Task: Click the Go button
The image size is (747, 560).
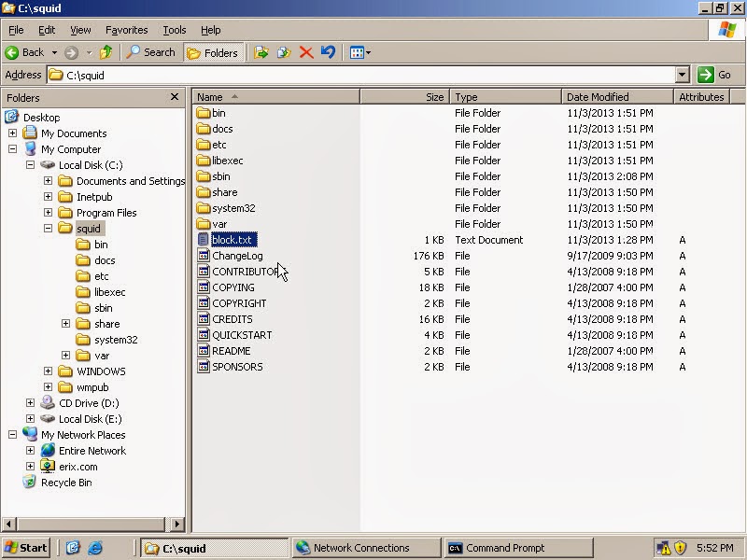Action: pos(714,75)
